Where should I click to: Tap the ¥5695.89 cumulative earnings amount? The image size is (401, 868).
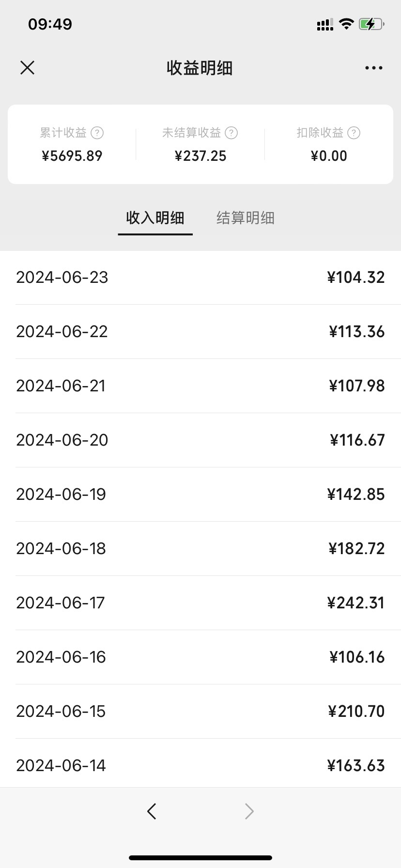click(72, 156)
